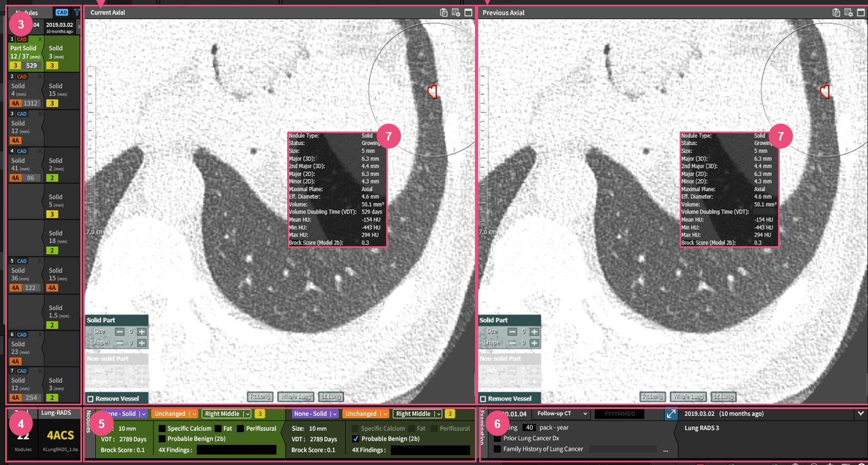The width and height of the screenshot is (868, 465).
Task: Increase Solid Part Size in Current Axial
Action: (x=142, y=332)
